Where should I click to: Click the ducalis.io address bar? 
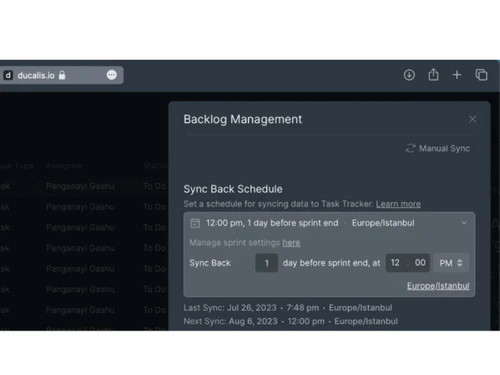(x=62, y=75)
